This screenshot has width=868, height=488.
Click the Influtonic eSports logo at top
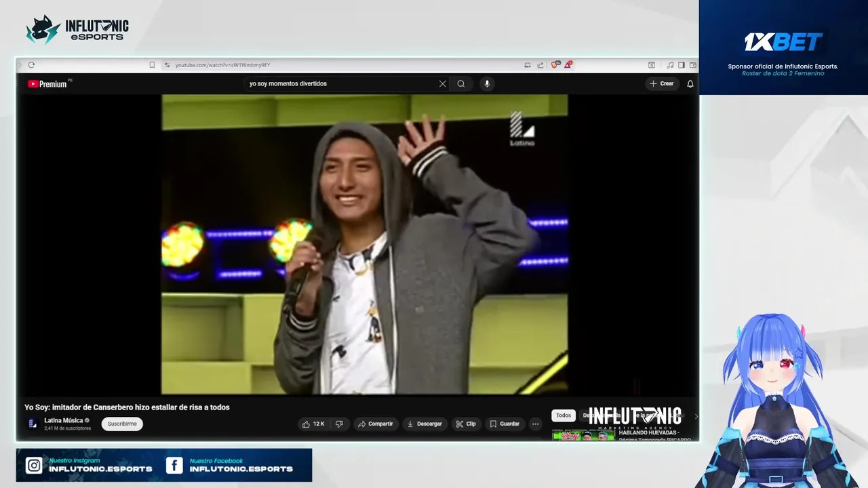click(x=77, y=29)
